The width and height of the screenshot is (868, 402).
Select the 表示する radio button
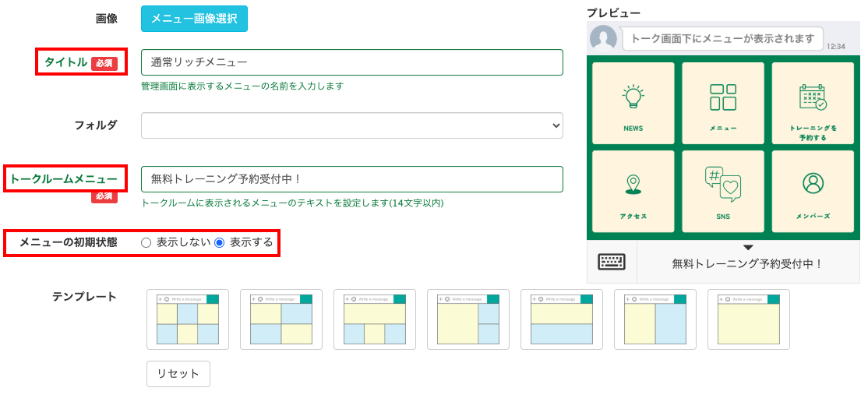(220, 243)
